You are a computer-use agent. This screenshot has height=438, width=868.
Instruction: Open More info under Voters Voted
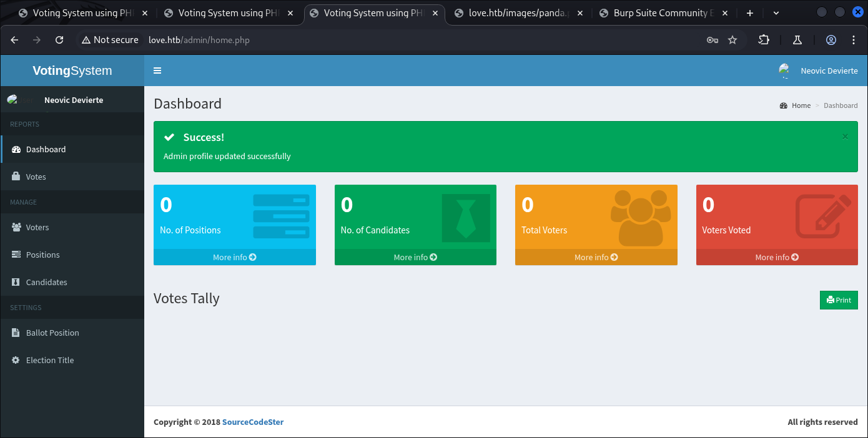pyautogui.click(x=777, y=257)
